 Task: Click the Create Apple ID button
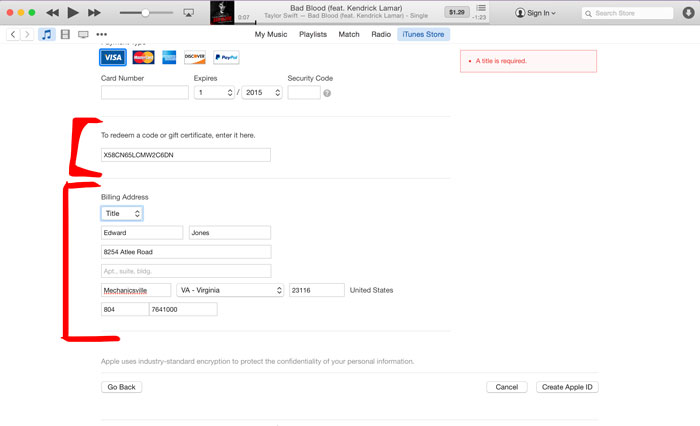pos(567,387)
